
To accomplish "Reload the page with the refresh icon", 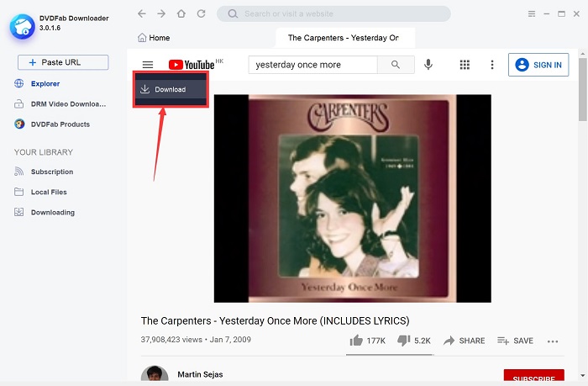I will click(202, 14).
